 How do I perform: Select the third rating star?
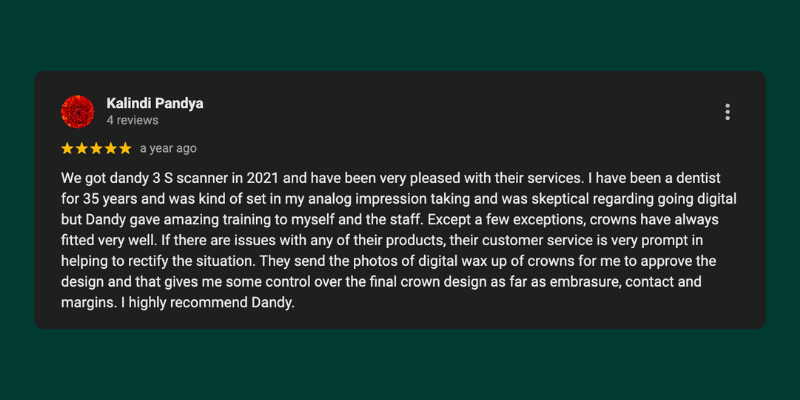pos(96,149)
